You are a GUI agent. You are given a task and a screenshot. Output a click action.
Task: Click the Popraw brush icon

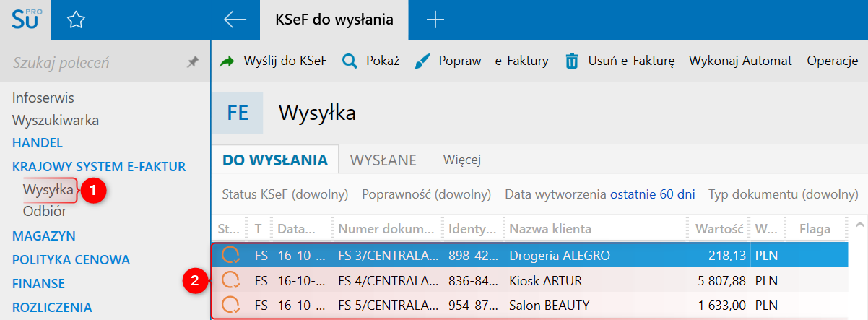pyautogui.click(x=423, y=61)
